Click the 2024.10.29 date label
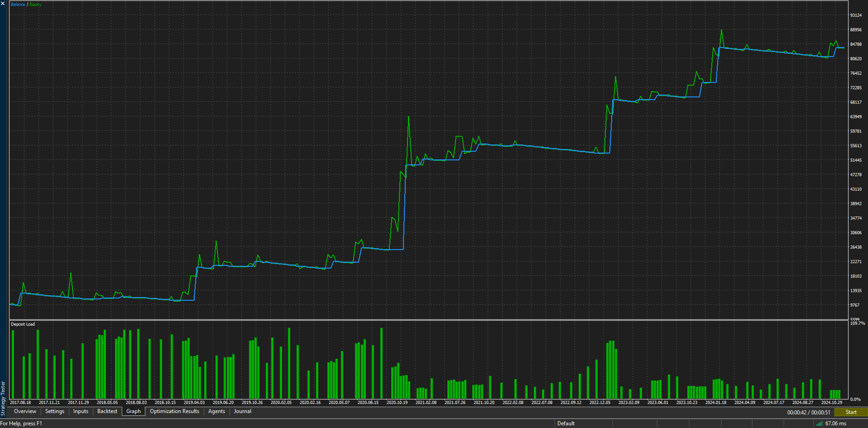Image resolution: width=868 pixels, height=428 pixels. point(832,403)
